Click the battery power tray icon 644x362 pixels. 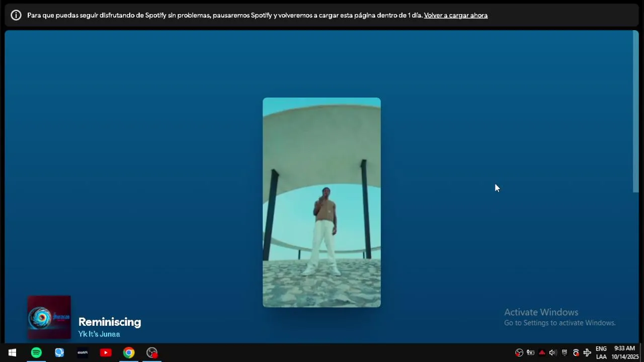tap(530, 352)
